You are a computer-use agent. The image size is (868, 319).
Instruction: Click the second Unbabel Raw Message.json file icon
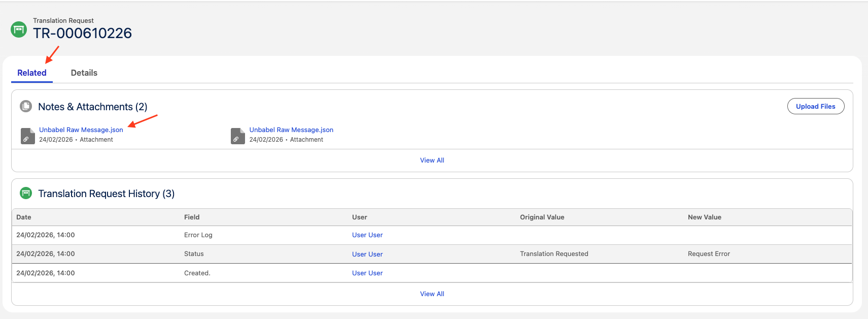point(238,136)
